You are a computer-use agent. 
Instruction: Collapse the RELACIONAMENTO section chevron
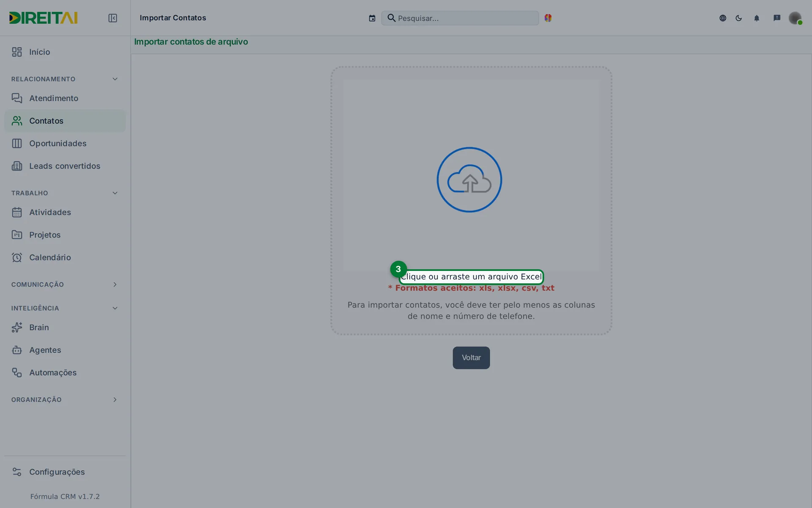tap(115, 79)
